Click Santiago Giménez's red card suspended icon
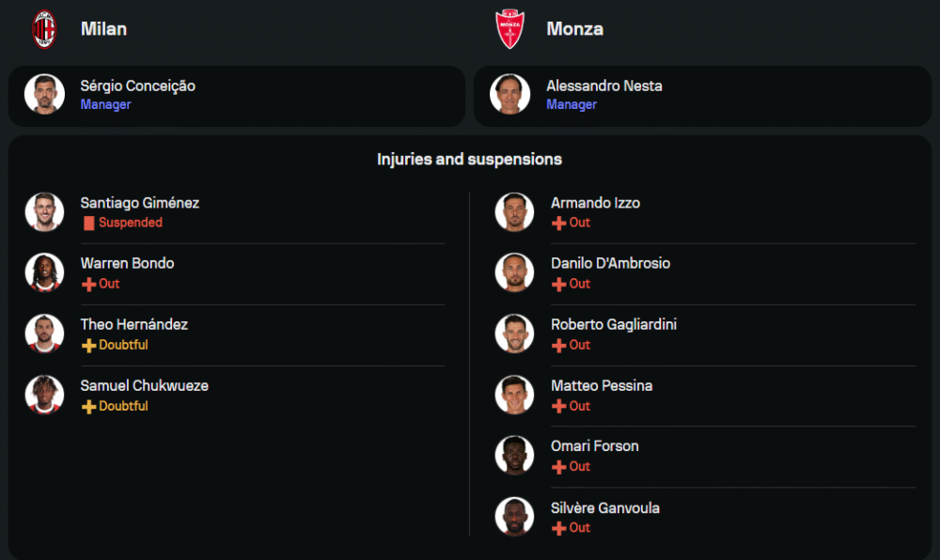 (88, 224)
